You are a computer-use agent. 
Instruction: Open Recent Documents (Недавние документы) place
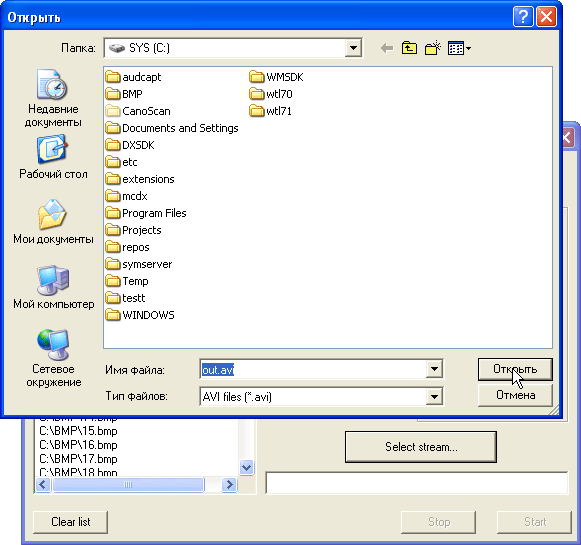pyautogui.click(x=53, y=98)
